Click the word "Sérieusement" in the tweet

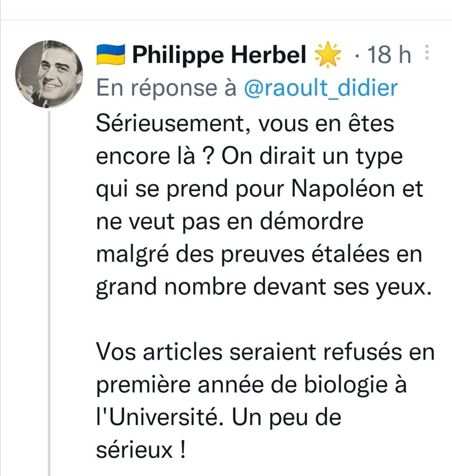(x=170, y=124)
